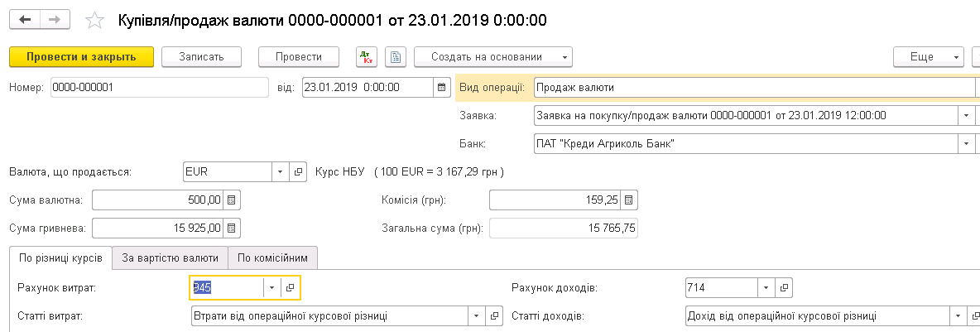The width and height of the screenshot is (980, 332).
Task: Open account 714 record with open icon
Action: (784, 288)
